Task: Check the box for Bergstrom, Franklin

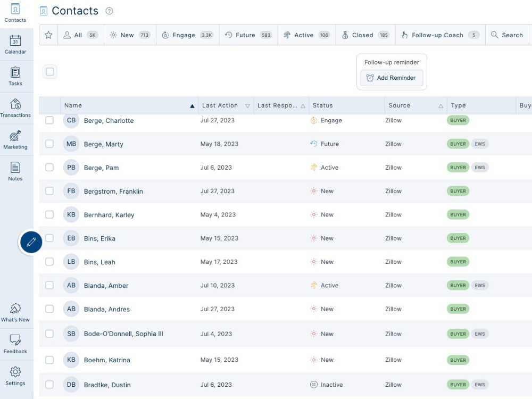Action: (49, 191)
